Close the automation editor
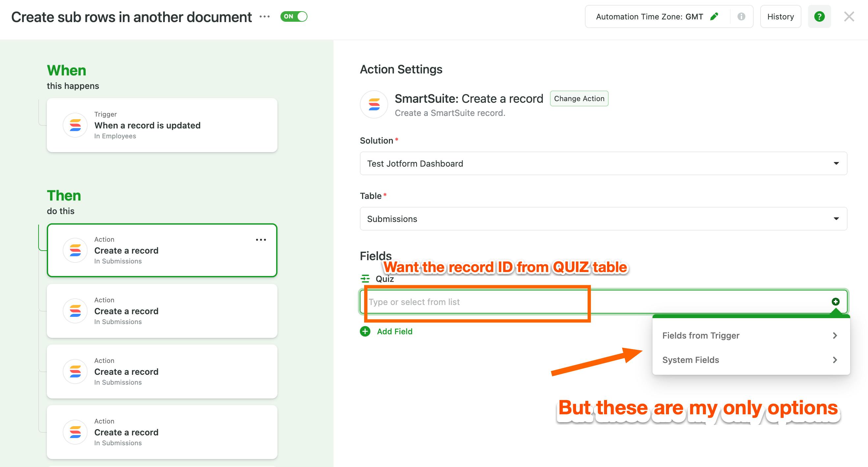The image size is (868, 467). click(x=849, y=16)
